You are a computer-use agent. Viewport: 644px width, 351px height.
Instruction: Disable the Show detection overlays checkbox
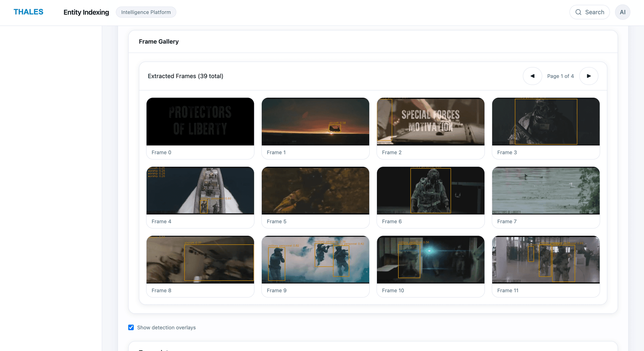[x=131, y=327]
